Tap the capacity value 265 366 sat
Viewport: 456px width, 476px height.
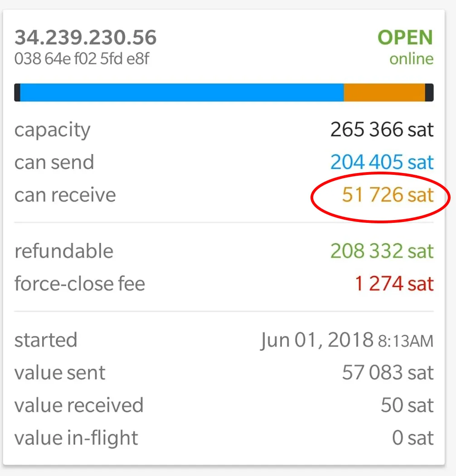(x=382, y=130)
